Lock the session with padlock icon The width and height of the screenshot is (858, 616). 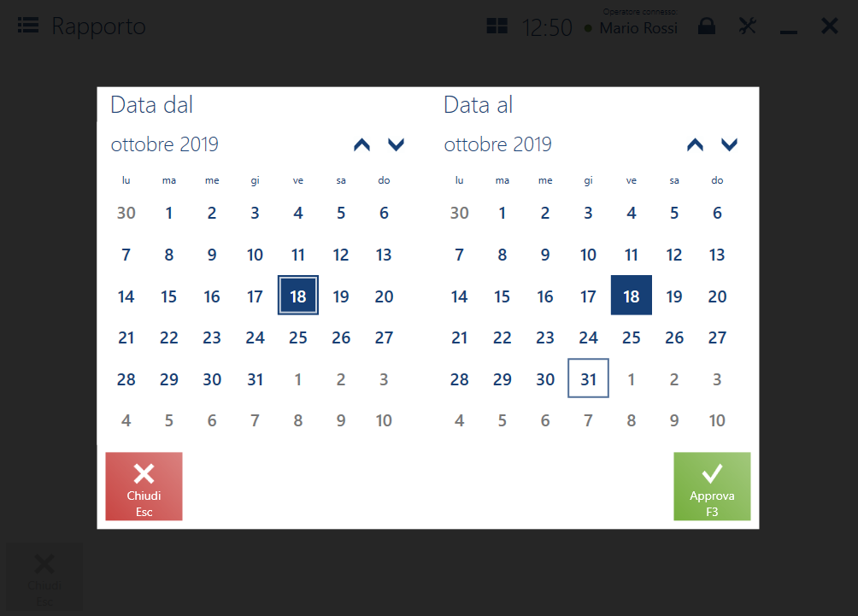(x=707, y=26)
